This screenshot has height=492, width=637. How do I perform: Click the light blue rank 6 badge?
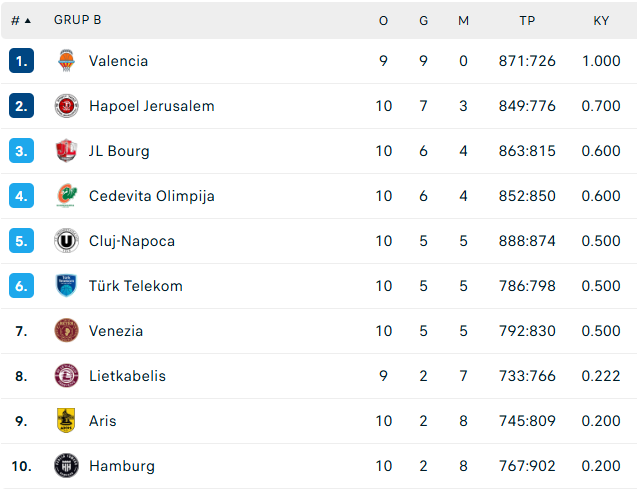coord(21,286)
